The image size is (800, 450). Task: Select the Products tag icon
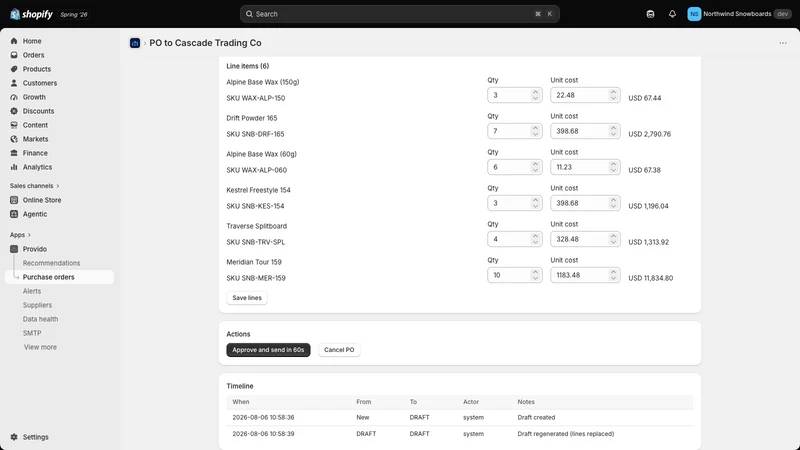pos(14,69)
